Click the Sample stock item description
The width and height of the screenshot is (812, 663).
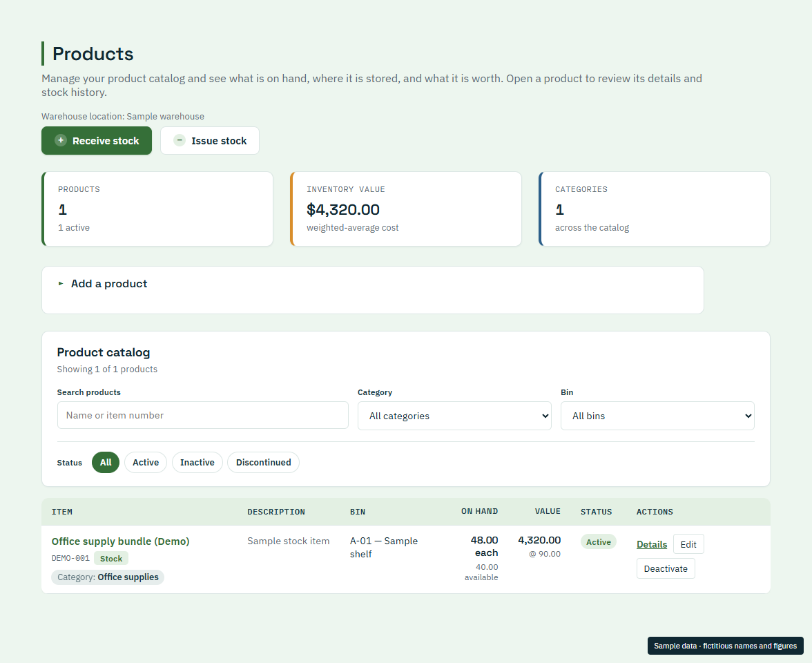point(289,541)
